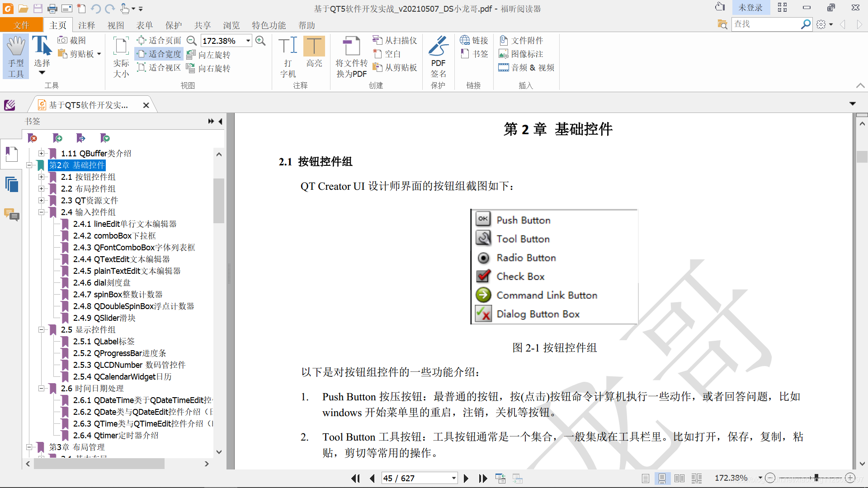The height and width of the screenshot is (488, 868).
Task: Switch to two-page facing view mode
Action: (x=679, y=478)
